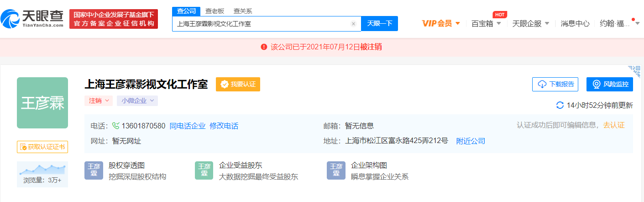Image resolution: width=644 pixels, height=202 pixels.
Task: Click the company search input field
Action: [x=267, y=24]
